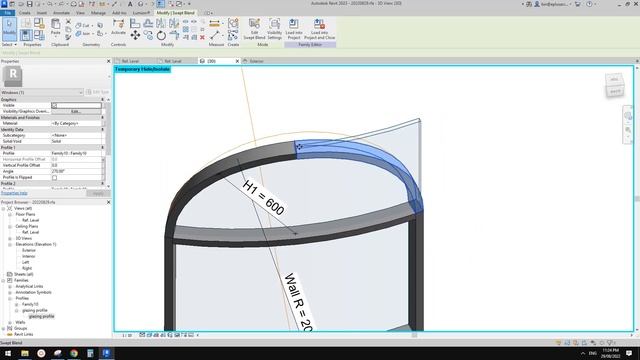The width and height of the screenshot is (640, 360).
Task: Click the Trim/Extend tool icon
Action: 174,36
